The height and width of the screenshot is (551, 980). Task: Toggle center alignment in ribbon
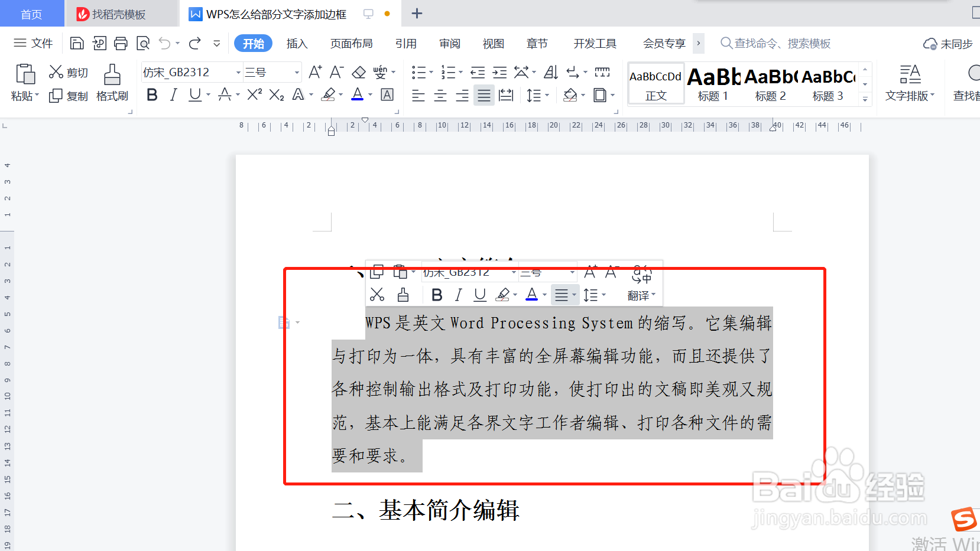440,95
